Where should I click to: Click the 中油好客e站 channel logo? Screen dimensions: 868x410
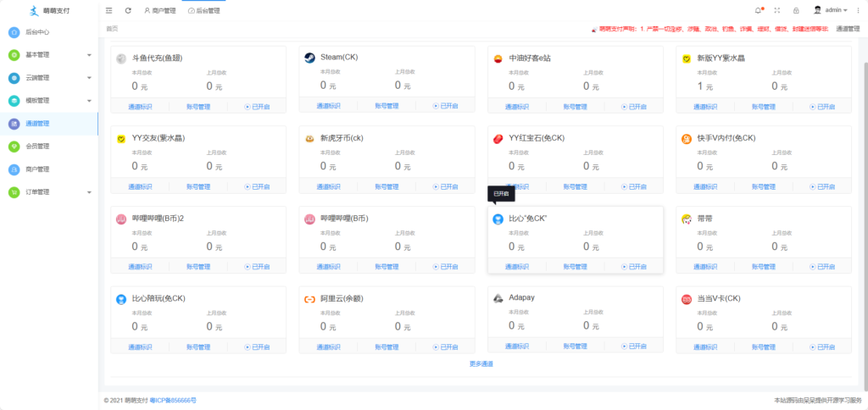498,58
